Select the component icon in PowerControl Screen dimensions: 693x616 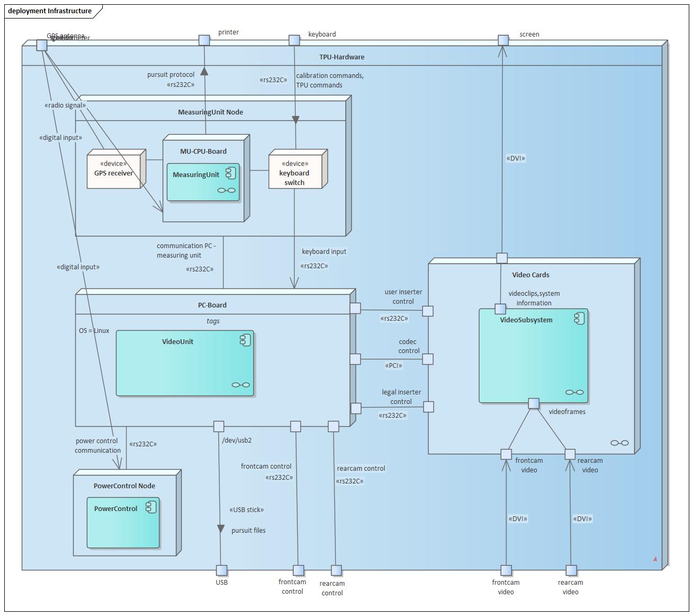(x=151, y=507)
